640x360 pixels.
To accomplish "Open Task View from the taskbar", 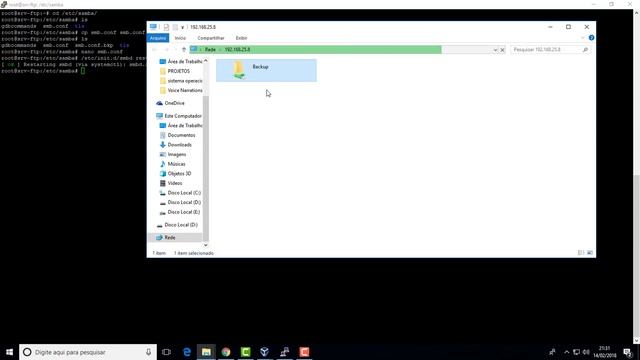I will pyautogui.click(x=167, y=352).
